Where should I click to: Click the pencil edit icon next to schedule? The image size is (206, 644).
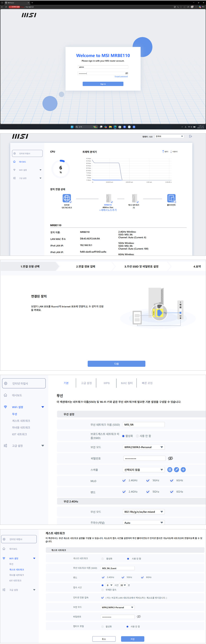[176, 469]
